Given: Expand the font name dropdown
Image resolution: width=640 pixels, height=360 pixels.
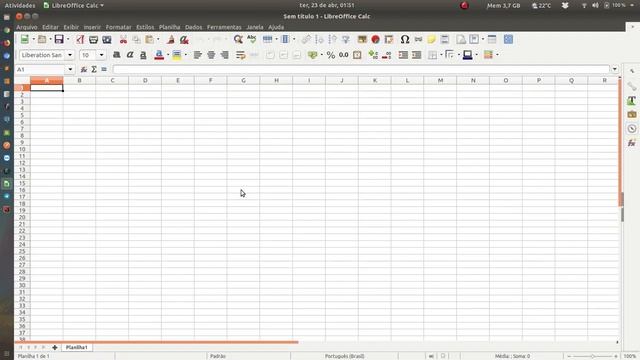Looking at the screenshot, I should coord(70,55).
